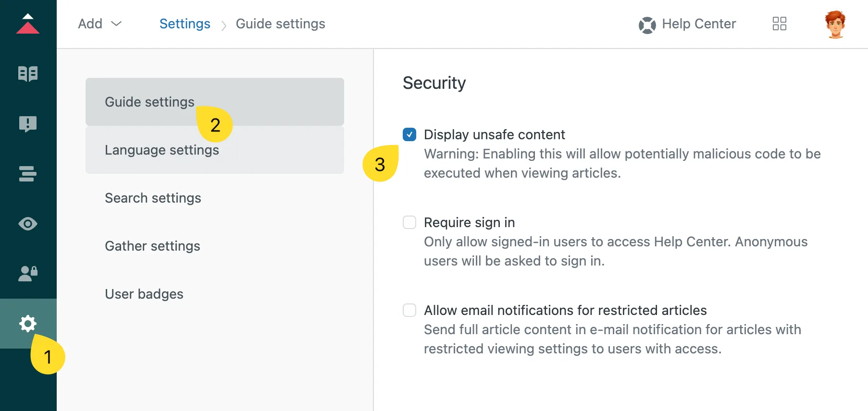Enable email notifications for restricted articles
Viewport: 868px width, 411px height.
(x=409, y=310)
